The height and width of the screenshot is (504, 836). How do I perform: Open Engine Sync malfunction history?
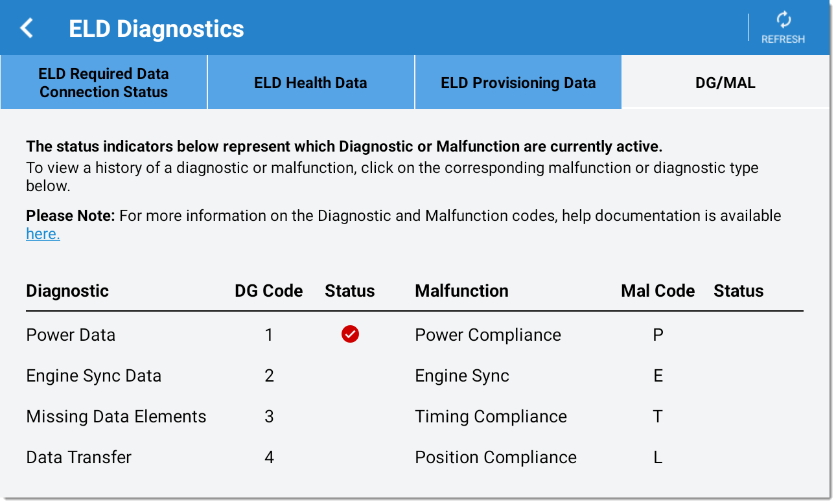pyautogui.click(x=462, y=376)
